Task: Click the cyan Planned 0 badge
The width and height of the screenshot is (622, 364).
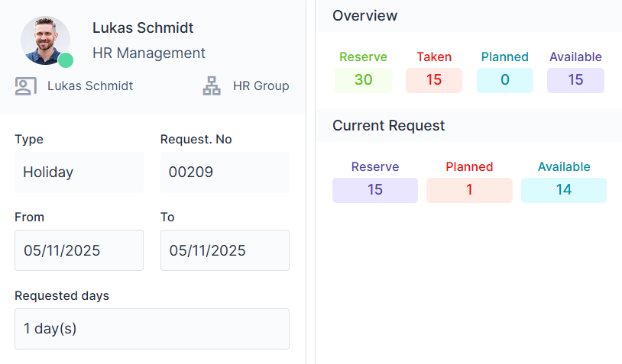Action: tap(504, 80)
